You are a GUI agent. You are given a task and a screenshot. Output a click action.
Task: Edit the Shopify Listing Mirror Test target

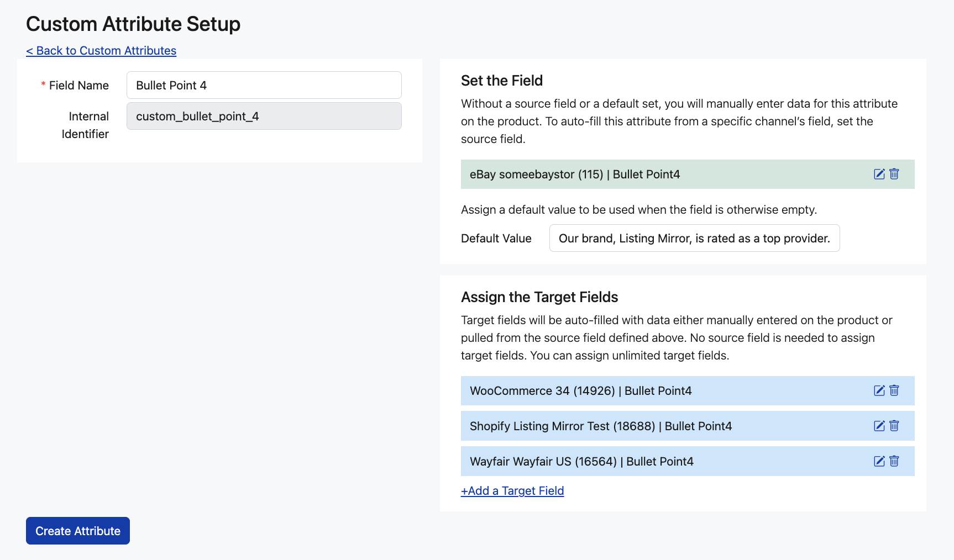tap(879, 426)
